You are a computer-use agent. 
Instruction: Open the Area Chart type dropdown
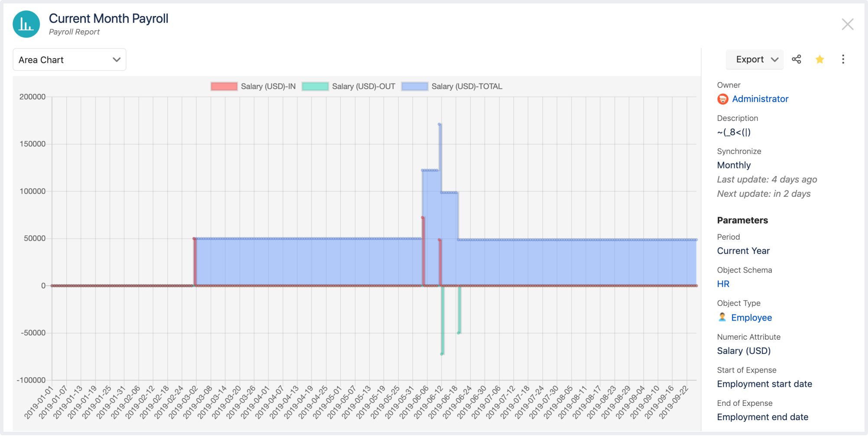click(x=69, y=60)
